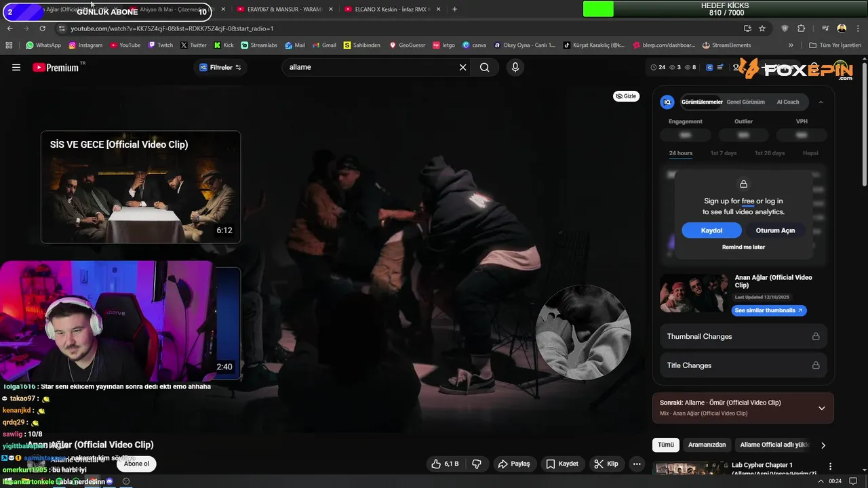Open the Sahibinden bookmark
Viewport: 868px width, 488px height.
[x=362, y=45]
